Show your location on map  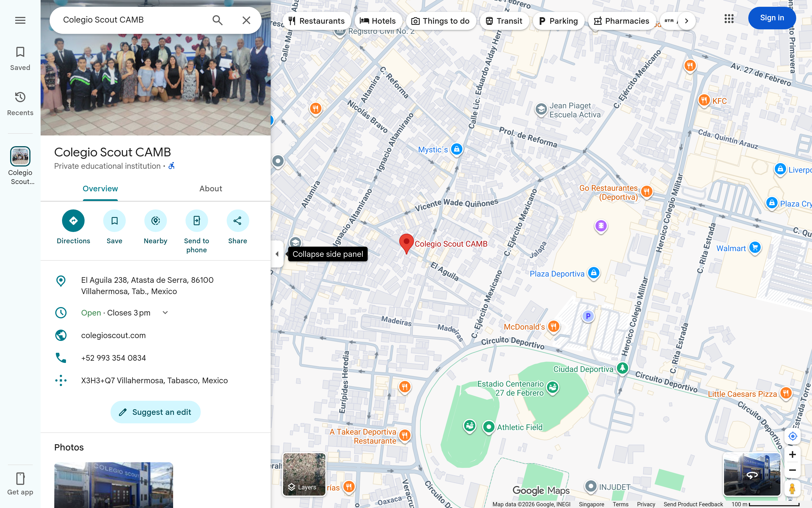792,436
